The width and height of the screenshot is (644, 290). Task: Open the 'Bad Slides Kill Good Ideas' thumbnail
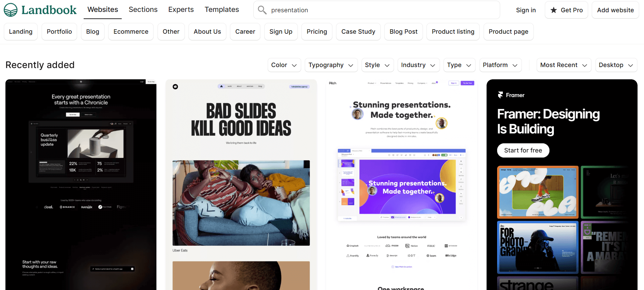(x=241, y=185)
